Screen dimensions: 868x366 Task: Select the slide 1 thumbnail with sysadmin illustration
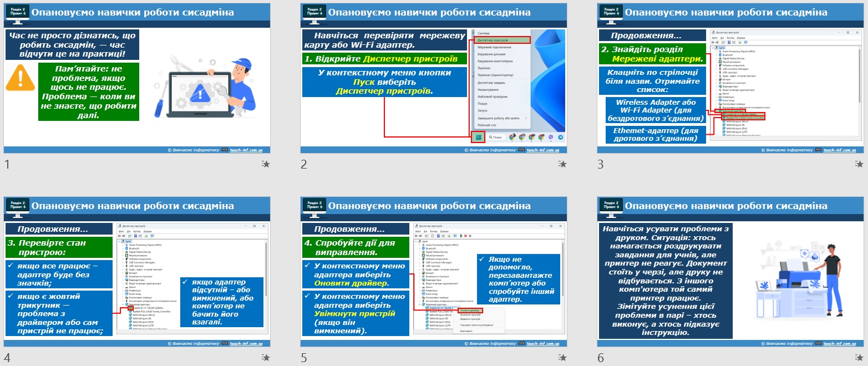[137, 78]
